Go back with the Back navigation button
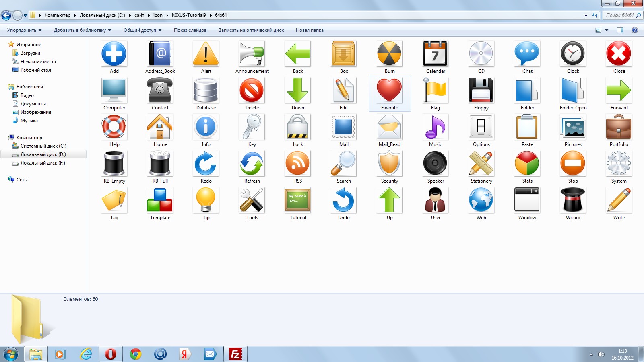 click(x=6, y=15)
